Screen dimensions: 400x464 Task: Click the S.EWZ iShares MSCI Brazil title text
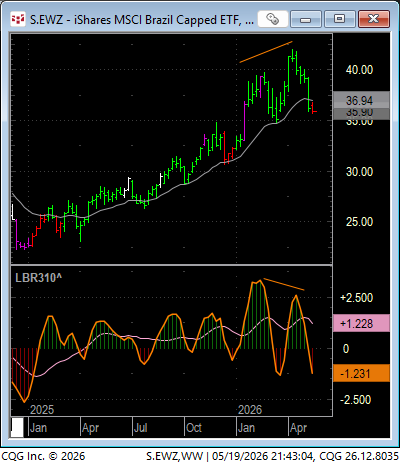click(x=141, y=20)
